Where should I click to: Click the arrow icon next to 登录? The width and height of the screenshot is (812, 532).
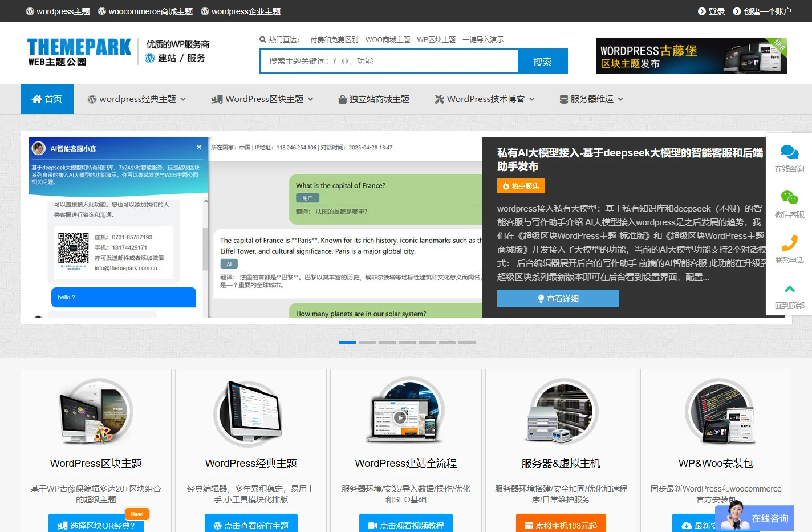[702, 11]
